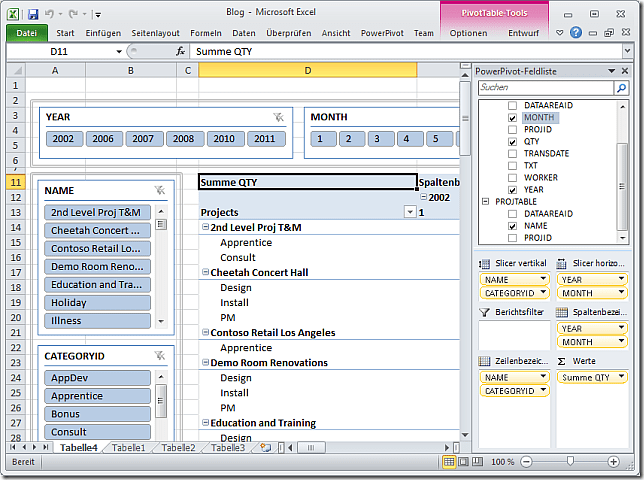
Task: Open the Optionen PivotTable tab
Action: coord(468,33)
